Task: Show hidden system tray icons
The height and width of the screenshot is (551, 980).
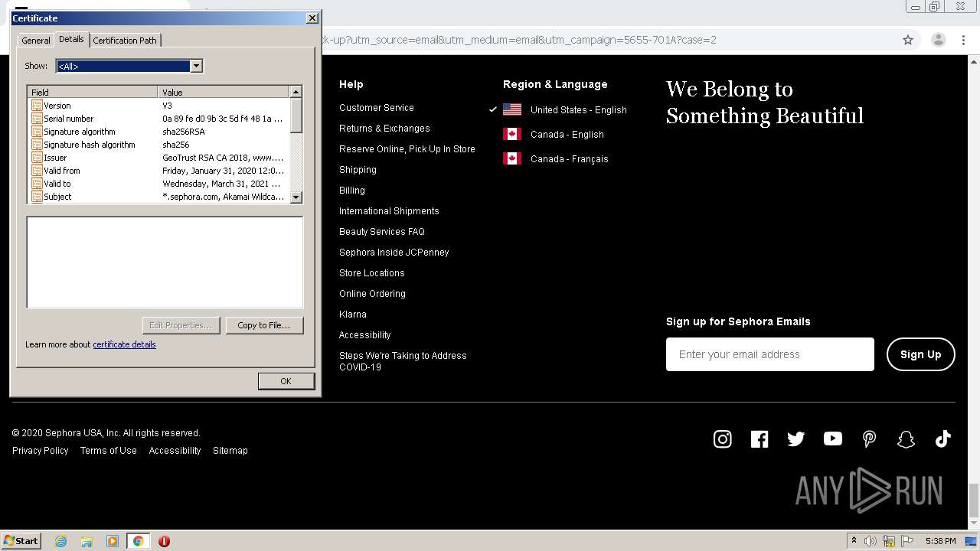Action: coord(854,541)
